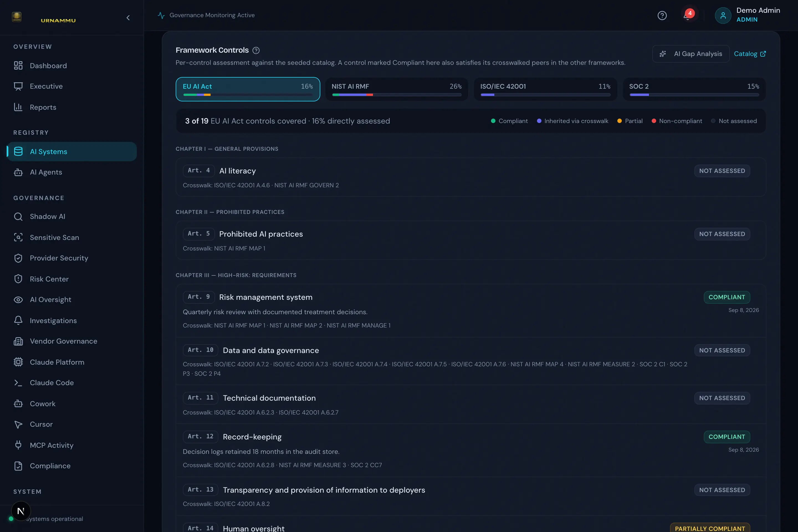
Task: Click the Urnammu logo icon
Action: coord(17,17)
